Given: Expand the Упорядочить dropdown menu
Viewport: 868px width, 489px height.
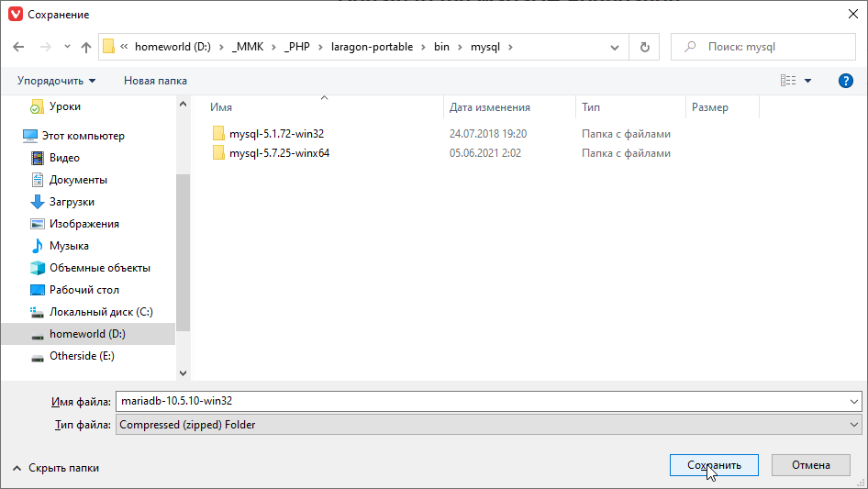Looking at the screenshot, I should [x=56, y=81].
